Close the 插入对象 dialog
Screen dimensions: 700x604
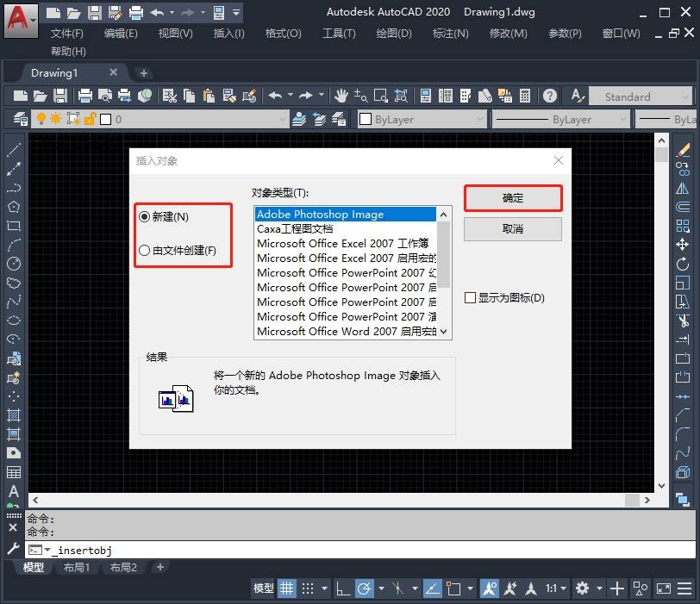click(558, 160)
